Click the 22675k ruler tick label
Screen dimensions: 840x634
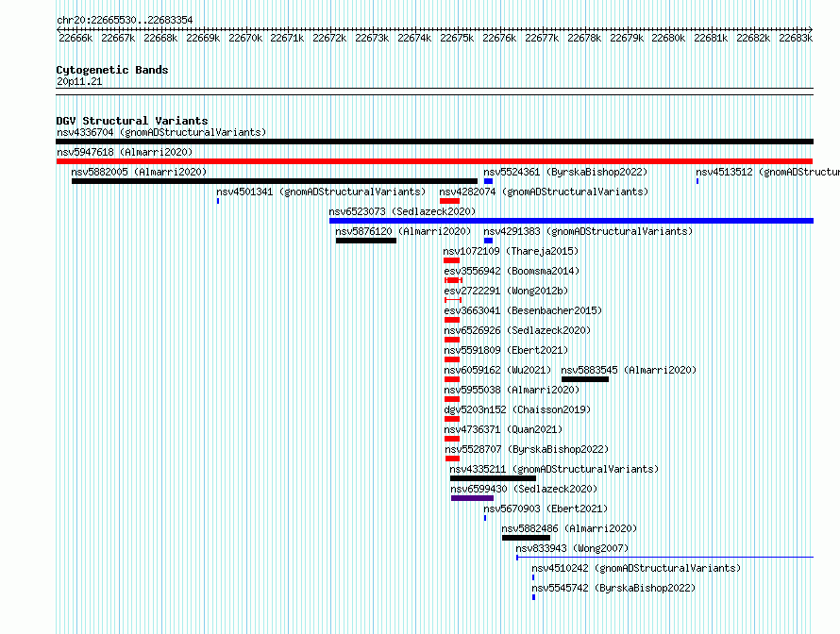pyautogui.click(x=457, y=38)
